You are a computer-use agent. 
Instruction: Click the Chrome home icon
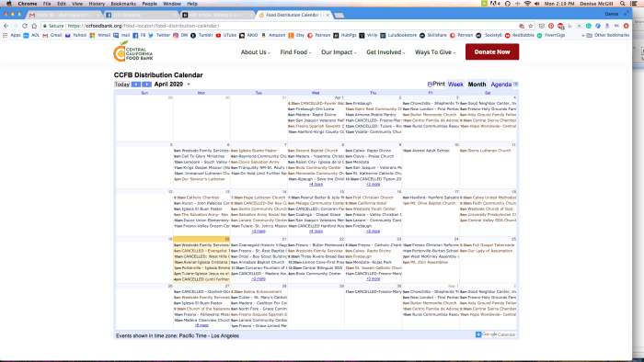[34, 26]
